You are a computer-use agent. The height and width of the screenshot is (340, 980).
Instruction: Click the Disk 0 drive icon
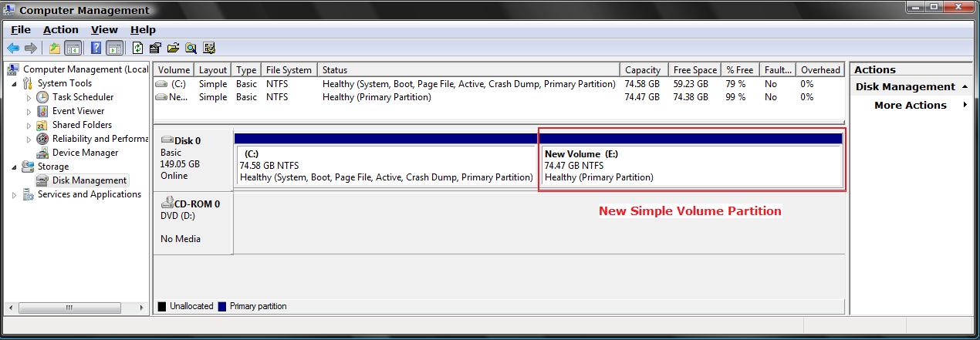(167, 140)
